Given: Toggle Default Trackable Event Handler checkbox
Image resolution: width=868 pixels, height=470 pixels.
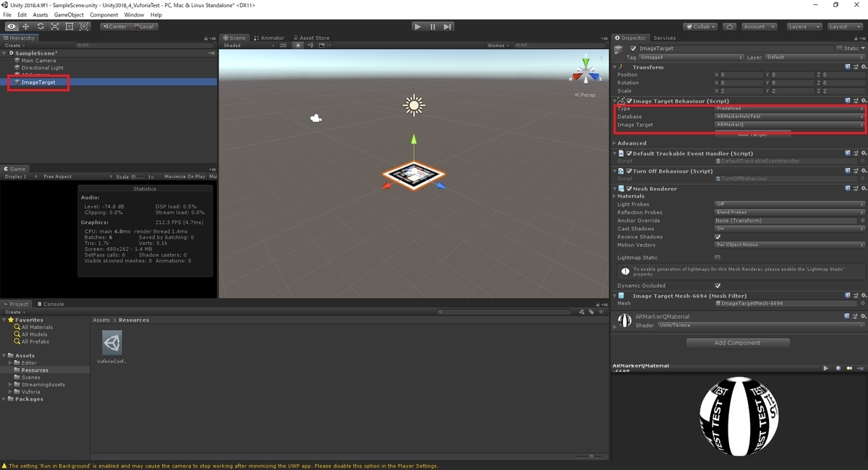Looking at the screenshot, I should click(629, 153).
